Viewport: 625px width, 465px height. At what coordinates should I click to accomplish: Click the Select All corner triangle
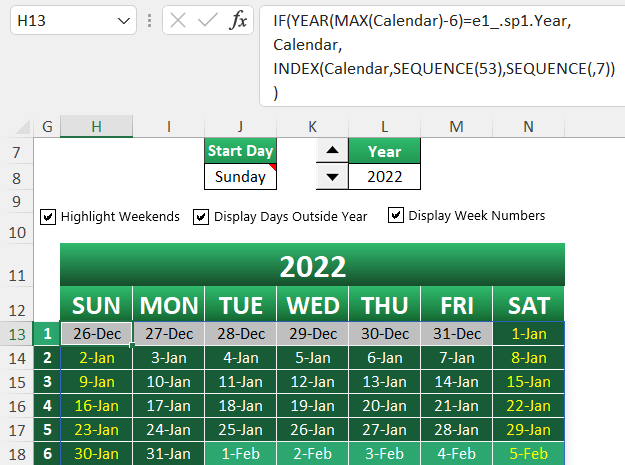(x=23, y=127)
